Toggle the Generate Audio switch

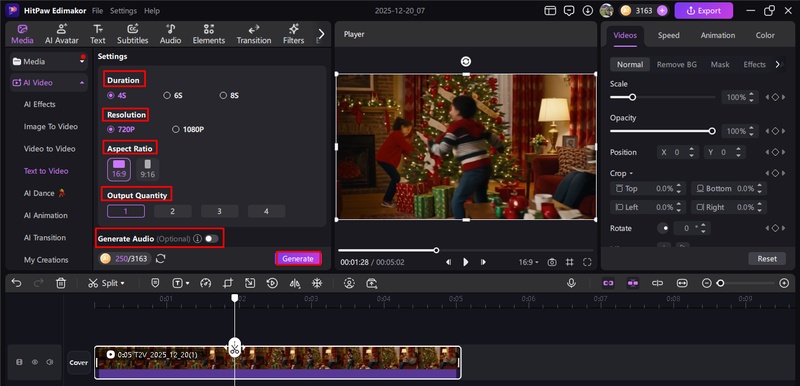(x=211, y=239)
